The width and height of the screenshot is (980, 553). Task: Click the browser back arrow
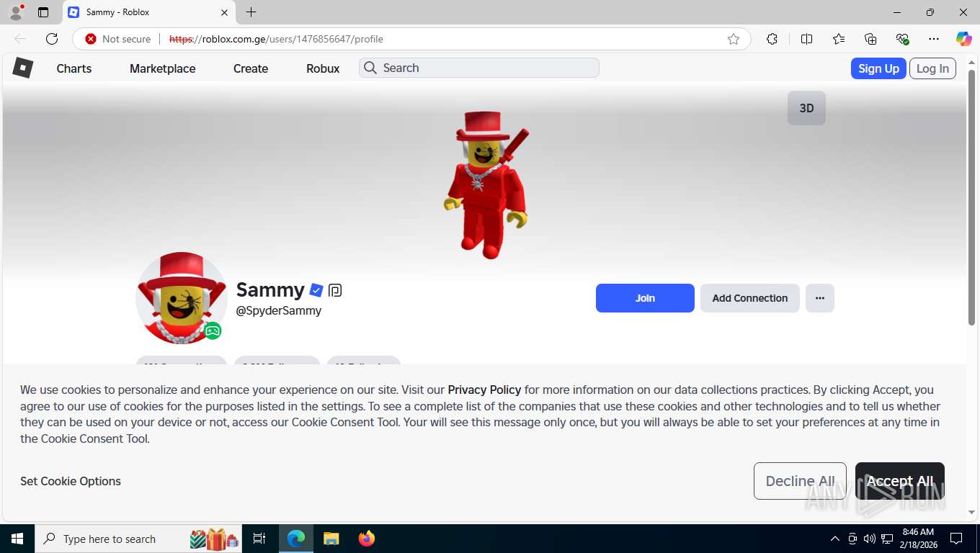click(20, 39)
